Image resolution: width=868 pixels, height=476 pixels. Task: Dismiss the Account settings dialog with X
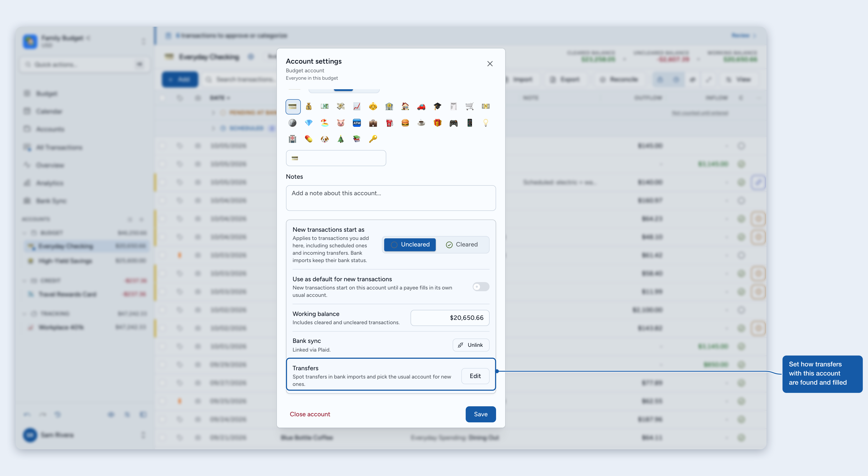coord(490,64)
